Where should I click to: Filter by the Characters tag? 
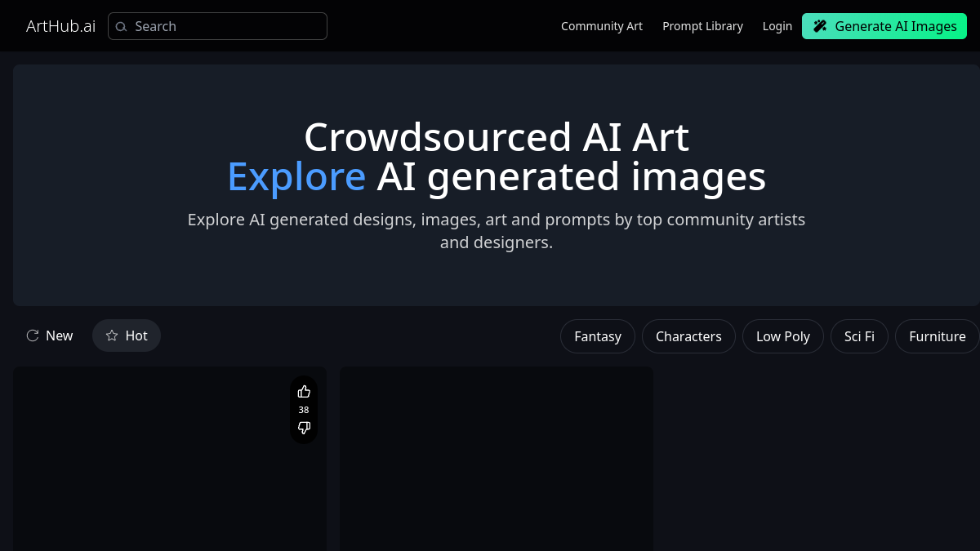click(688, 336)
